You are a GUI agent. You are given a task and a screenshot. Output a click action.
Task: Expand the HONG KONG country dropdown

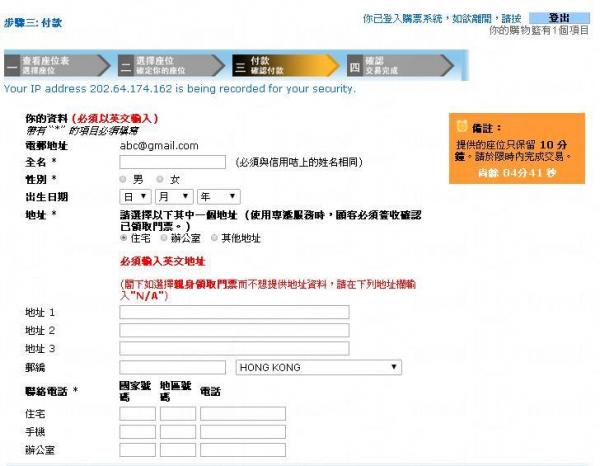click(x=318, y=368)
